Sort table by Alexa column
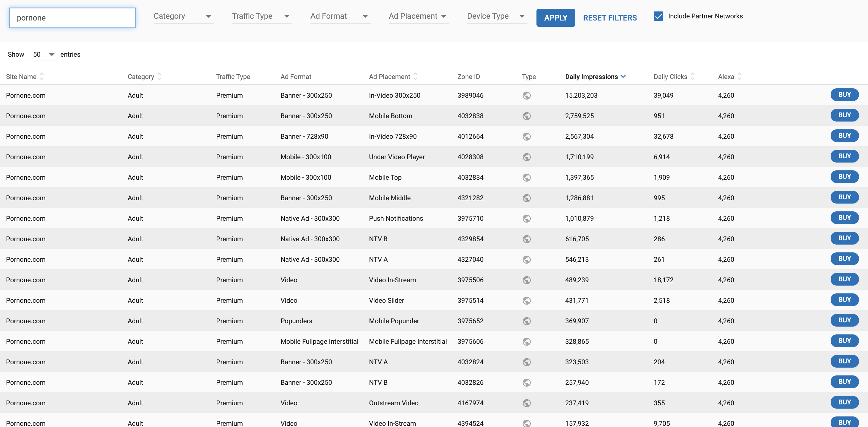The image size is (868, 427). click(x=729, y=77)
